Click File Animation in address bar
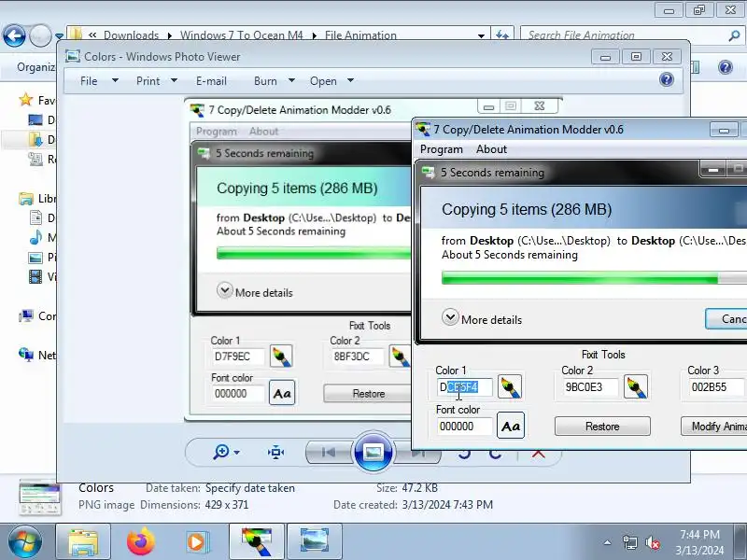Image resolution: width=747 pixels, height=560 pixels. [x=360, y=35]
